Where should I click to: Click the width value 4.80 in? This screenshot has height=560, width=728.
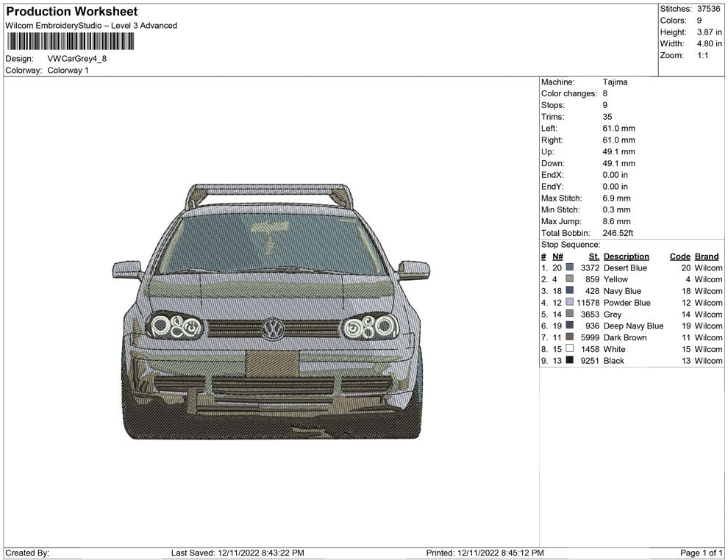710,43
